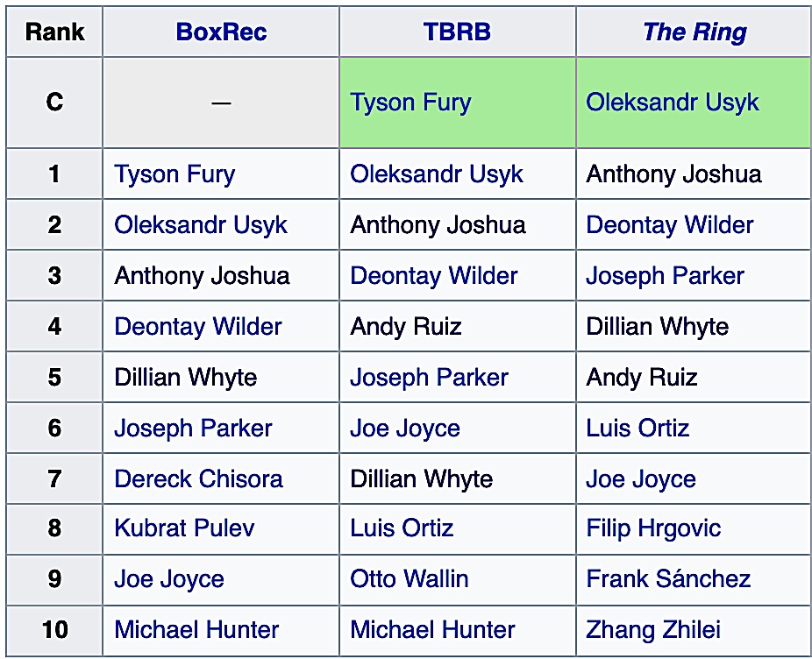The image size is (812, 659).
Task: Visit the Otto Wallin link
Action: click(x=410, y=579)
